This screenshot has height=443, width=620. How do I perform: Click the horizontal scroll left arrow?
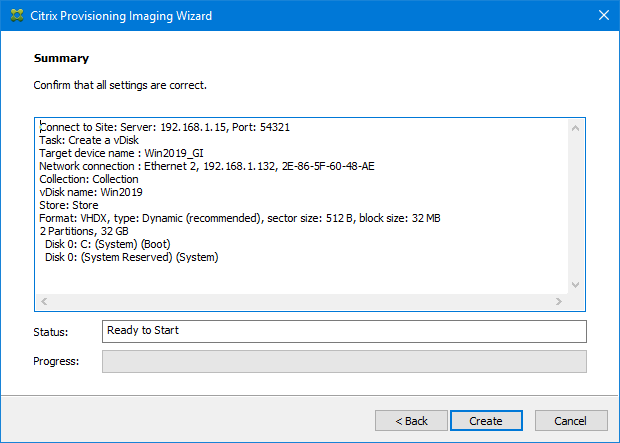tap(44, 301)
